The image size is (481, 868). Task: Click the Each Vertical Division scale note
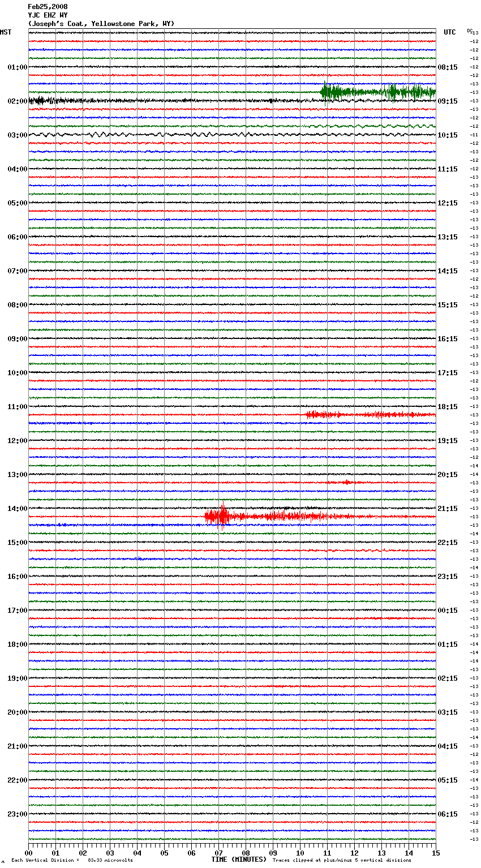(72, 861)
